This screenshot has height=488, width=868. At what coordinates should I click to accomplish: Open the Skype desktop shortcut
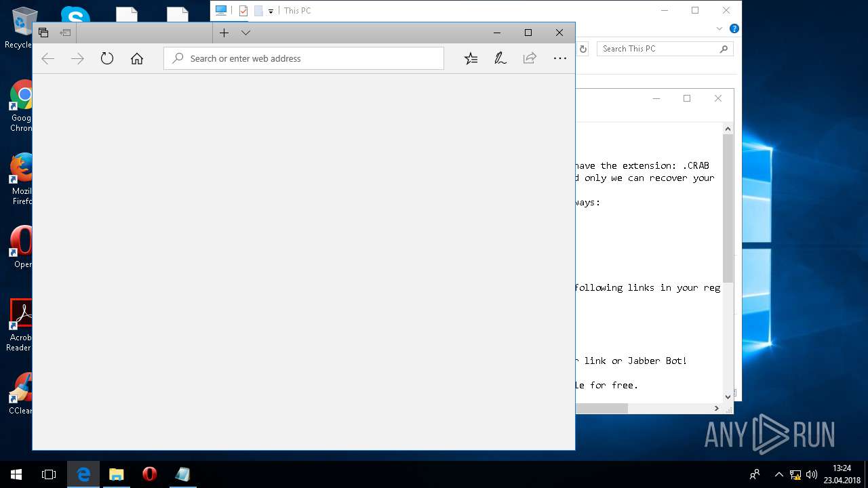[x=75, y=14]
